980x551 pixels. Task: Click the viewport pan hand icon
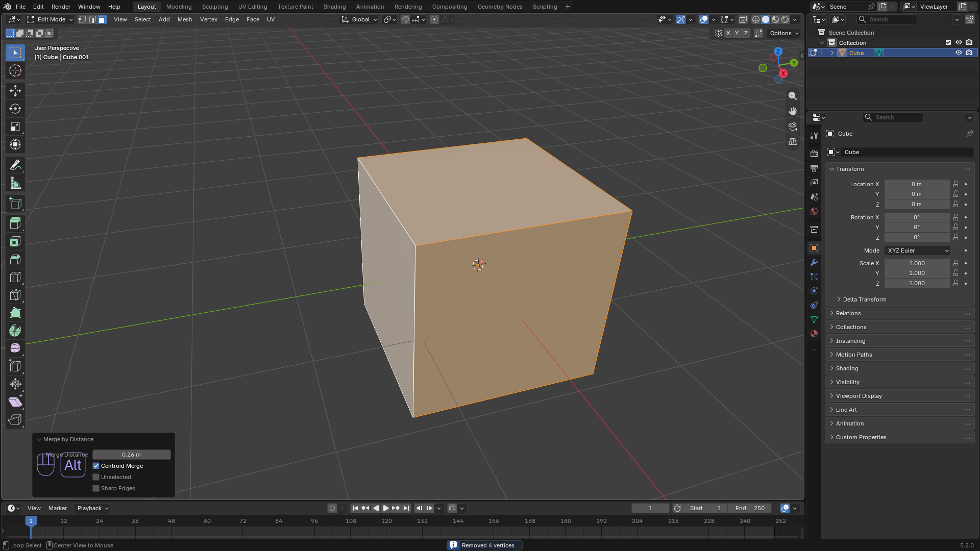[x=793, y=111]
